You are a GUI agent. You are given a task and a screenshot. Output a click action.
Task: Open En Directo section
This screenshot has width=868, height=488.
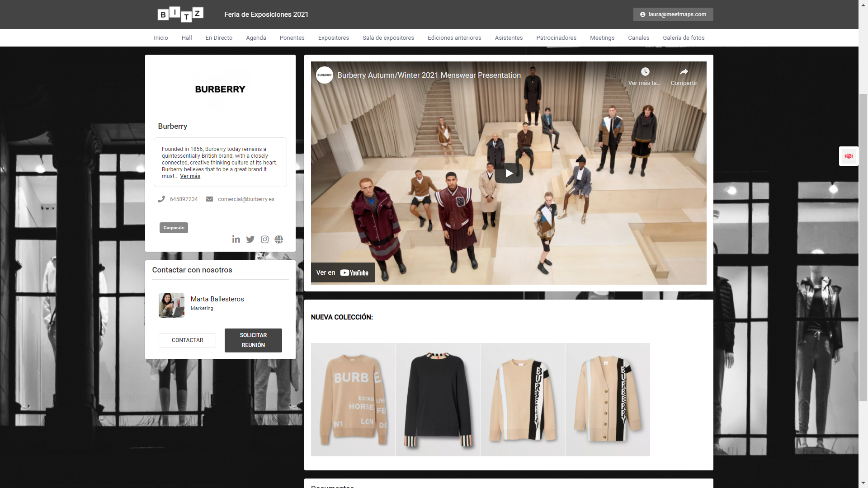219,38
